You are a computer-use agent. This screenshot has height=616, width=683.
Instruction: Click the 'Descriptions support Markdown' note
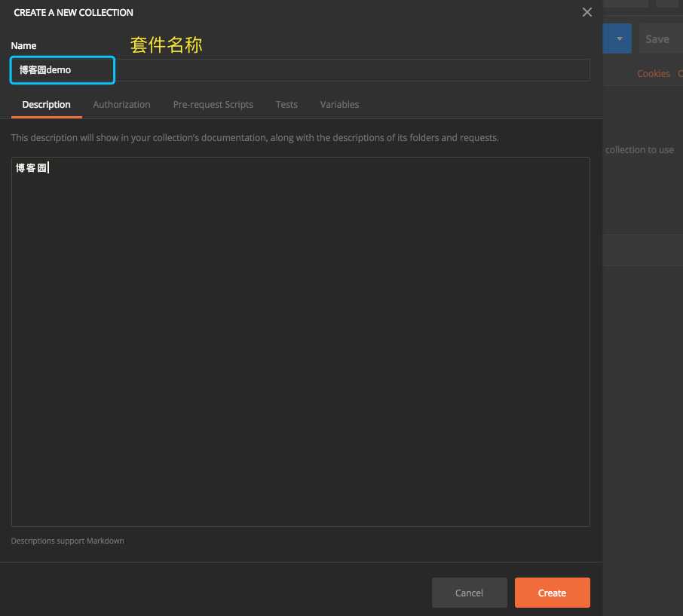[68, 541]
